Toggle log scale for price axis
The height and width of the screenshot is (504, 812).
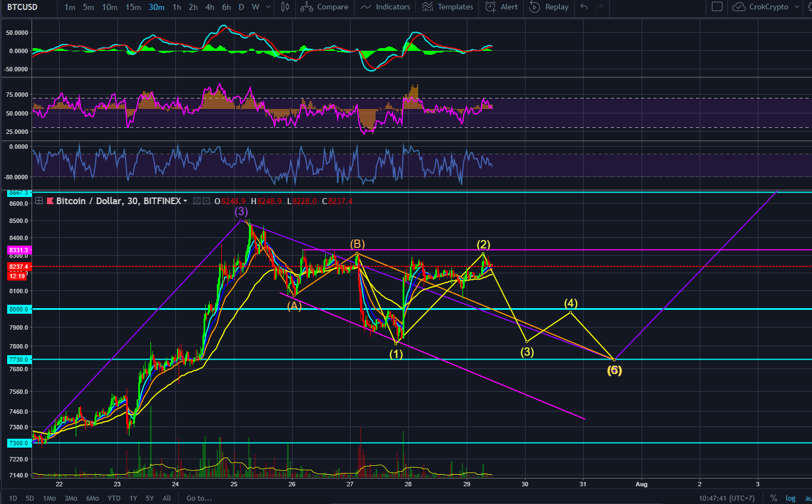point(790,498)
